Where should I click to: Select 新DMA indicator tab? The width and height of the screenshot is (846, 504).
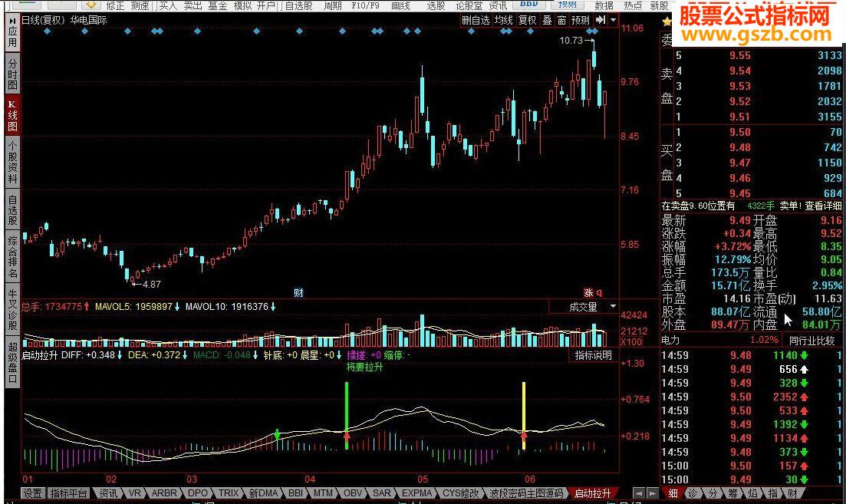(263, 493)
